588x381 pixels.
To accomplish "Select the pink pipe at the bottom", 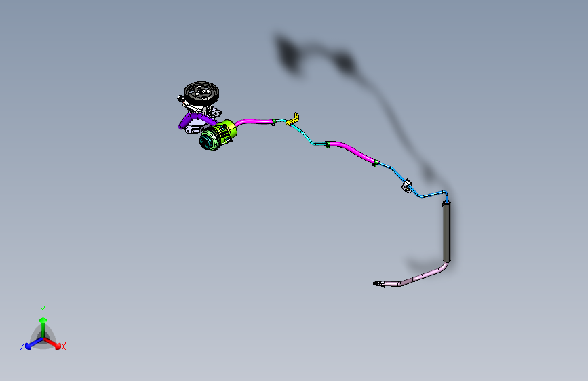I will [x=418, y=277].
